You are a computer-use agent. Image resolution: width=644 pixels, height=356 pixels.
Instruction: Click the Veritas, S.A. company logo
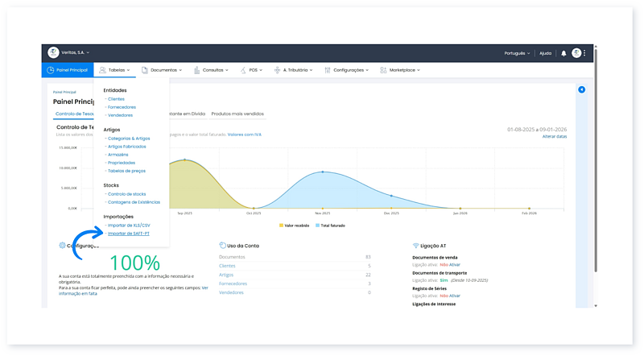click(53, 52)
